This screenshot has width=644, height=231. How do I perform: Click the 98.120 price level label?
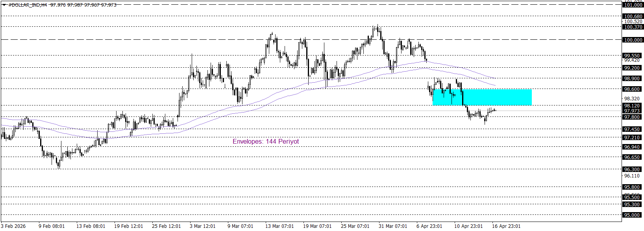pyautogui.click(x=632, y=106)
